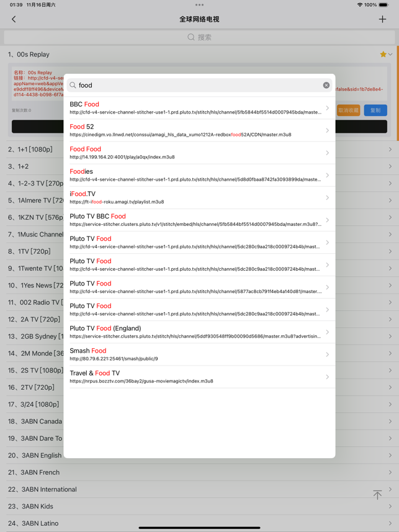
Task: Tap the three-dot multitasking indicator
Action: 200,5
